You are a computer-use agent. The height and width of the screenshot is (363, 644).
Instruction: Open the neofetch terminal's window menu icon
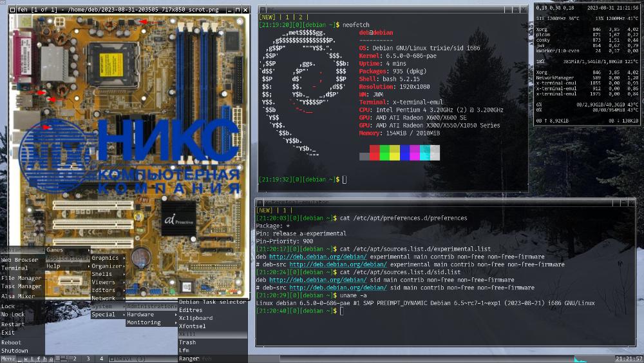(263, 9)
